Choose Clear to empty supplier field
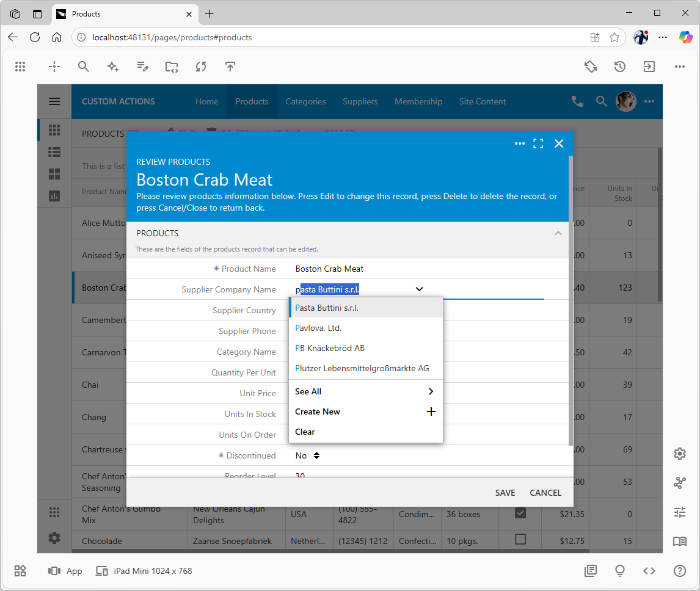Image resolution: width=700 pixels, height=591 pixels. pyautogui.click(x=366, y=432)
